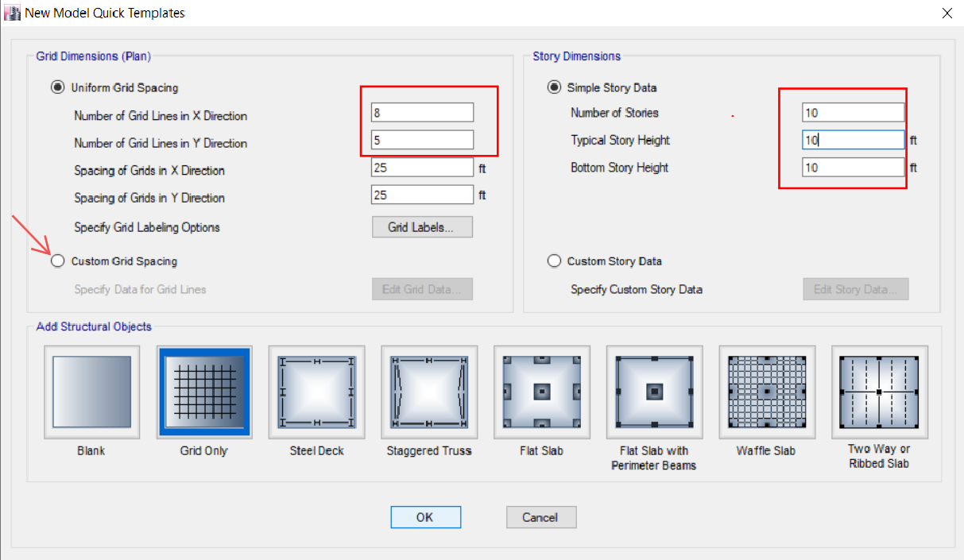964x560 pixels.
Task: Choose the Waffle Slab template
Action: point(766,392)
